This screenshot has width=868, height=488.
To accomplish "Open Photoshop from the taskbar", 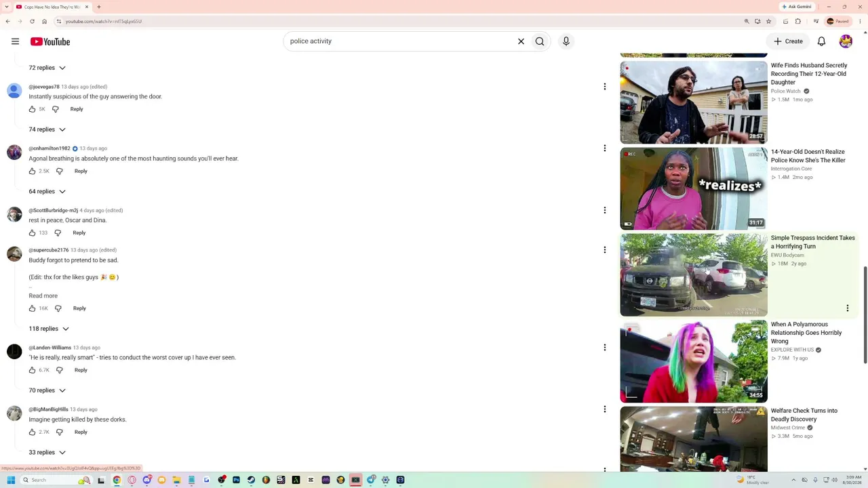I will (236, 480).
